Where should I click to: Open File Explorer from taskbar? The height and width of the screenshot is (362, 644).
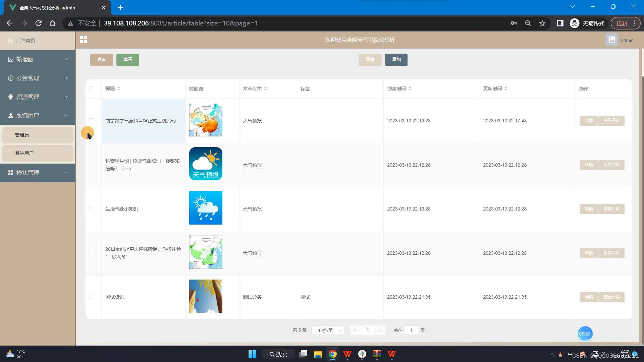[x=318, y=354]
